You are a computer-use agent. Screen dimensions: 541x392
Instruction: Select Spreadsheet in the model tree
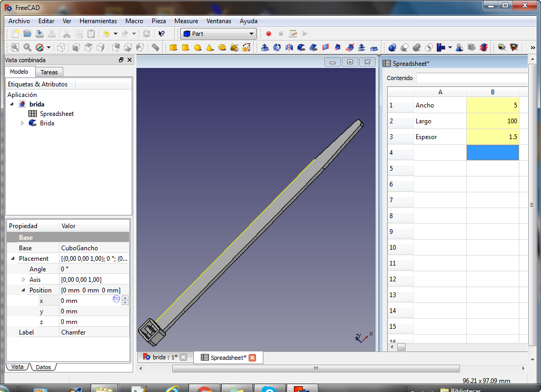(x=56, y=114)
